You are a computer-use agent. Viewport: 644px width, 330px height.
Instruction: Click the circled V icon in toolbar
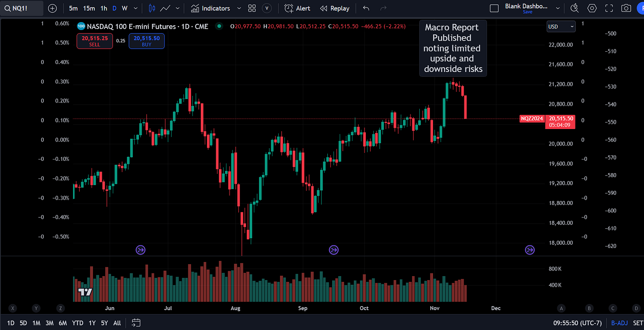[x=267, y=8]
